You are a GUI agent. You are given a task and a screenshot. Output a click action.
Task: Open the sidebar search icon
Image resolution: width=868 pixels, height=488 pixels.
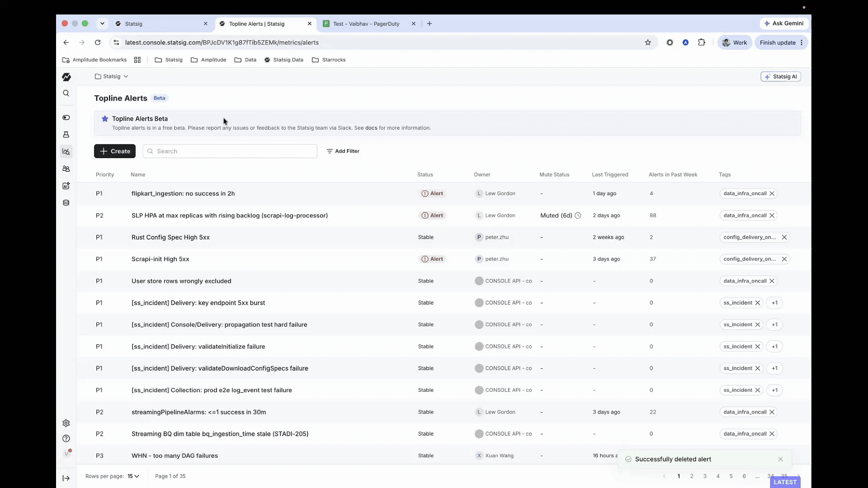[x=66, y=93]
